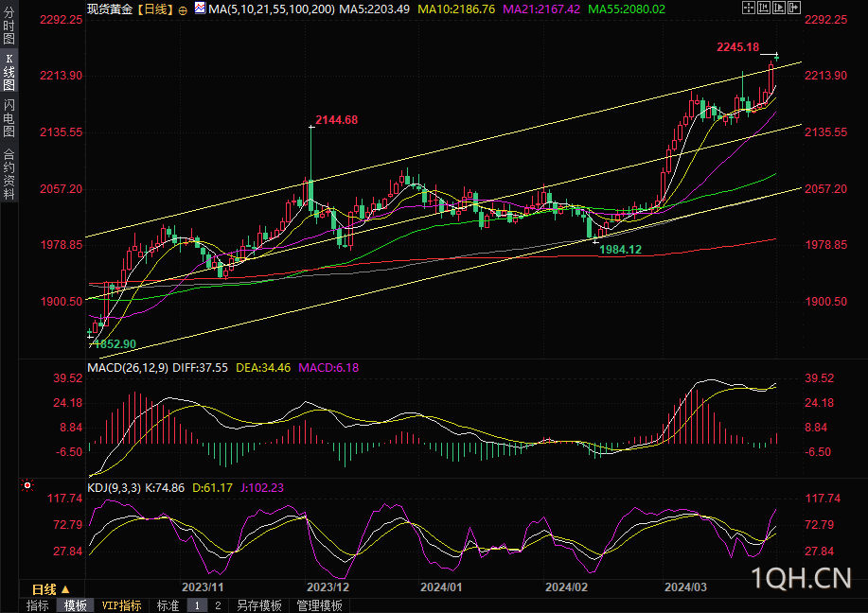The height and width of the screenshot is (613, 868).
Task: Click the circled plus icon beside 日线 title
Action: tap(183, 10)
